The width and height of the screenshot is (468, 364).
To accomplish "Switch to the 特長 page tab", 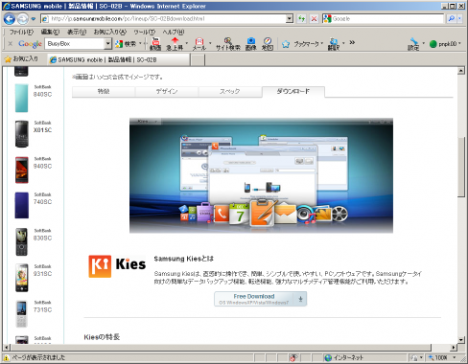I will (x=104, y=91).
